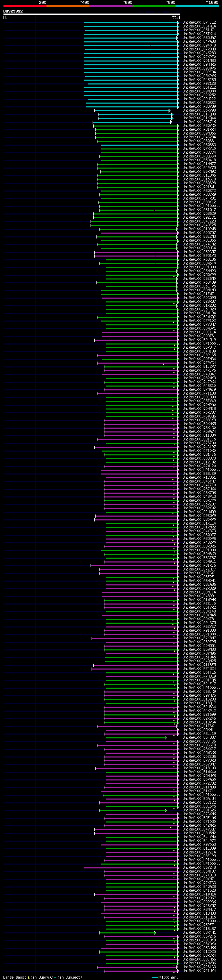This screenshot has width=222, height=980.
Task: Click the arrowhead ending the UniRef100_C5FUG7 bar
Action: pos(166,738)
